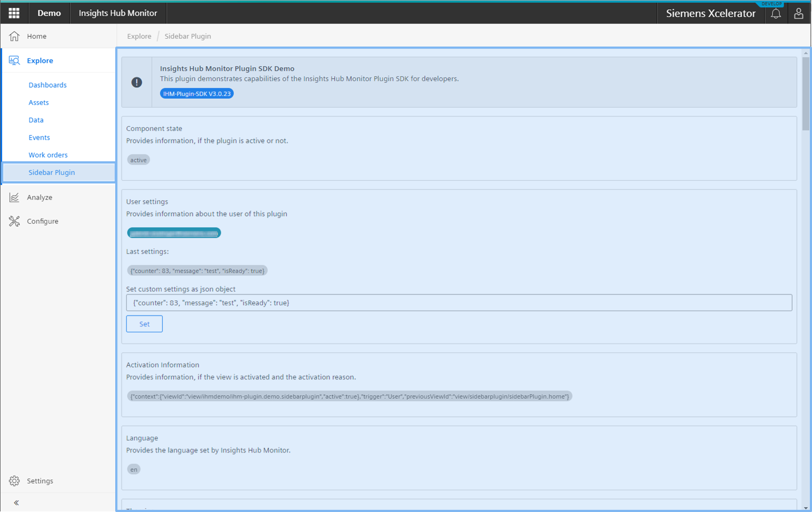This screenshot has width=812, height=512.
Task: Click 'Insights Hub Monitor Plugin SDK Demo' title
Action: (227, 69)
